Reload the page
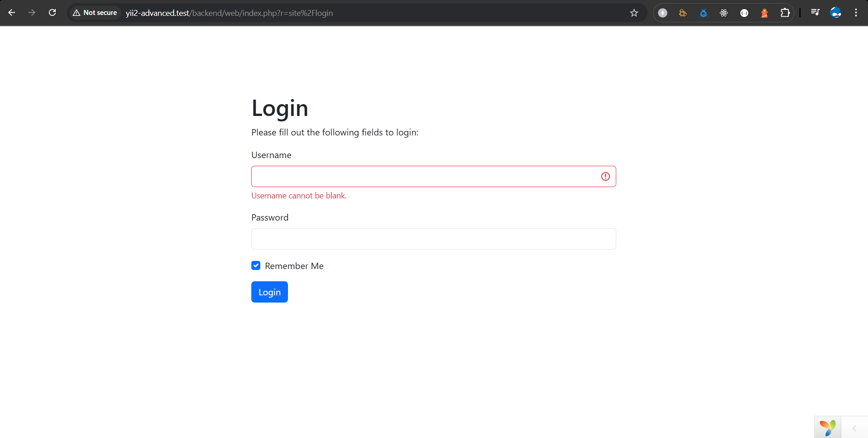The height and width of the screenshot is (438, 868). coord(52,13)
